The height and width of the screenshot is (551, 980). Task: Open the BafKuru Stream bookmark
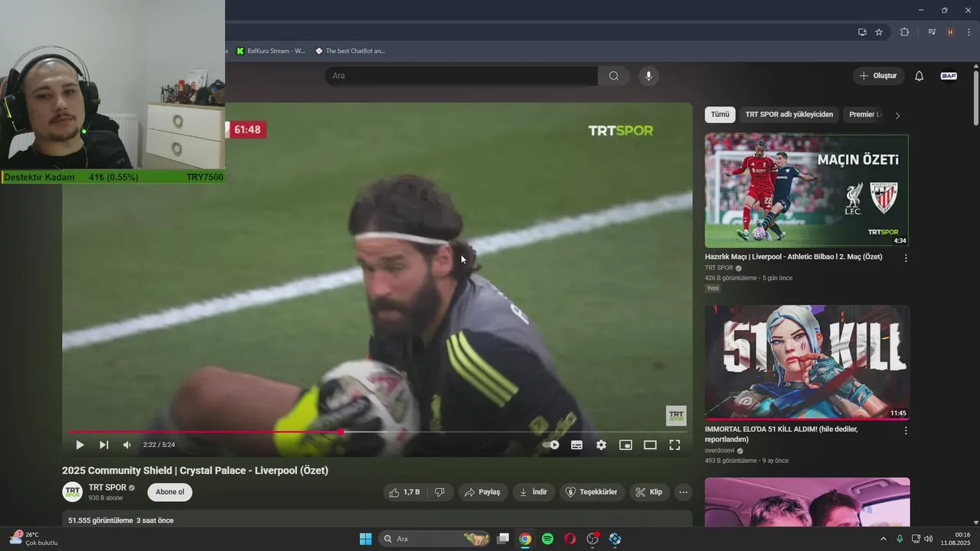271,51
